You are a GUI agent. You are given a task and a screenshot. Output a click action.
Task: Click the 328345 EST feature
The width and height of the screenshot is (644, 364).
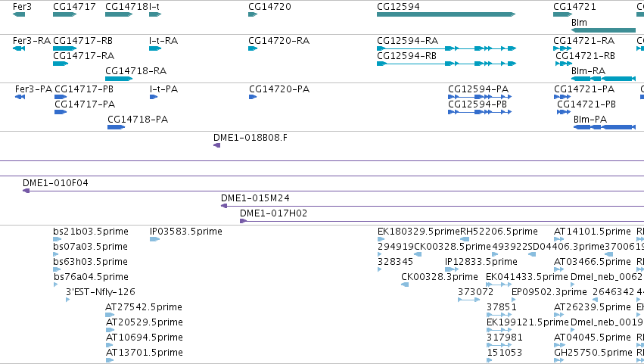[x=379, y=269]
